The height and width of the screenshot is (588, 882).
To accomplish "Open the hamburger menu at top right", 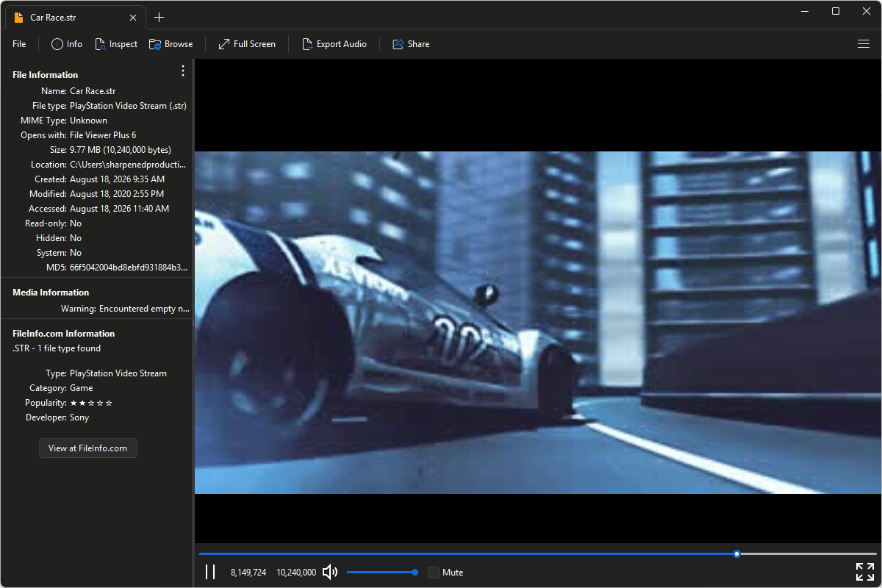I will pyautogui.click(x=864, y=44).
